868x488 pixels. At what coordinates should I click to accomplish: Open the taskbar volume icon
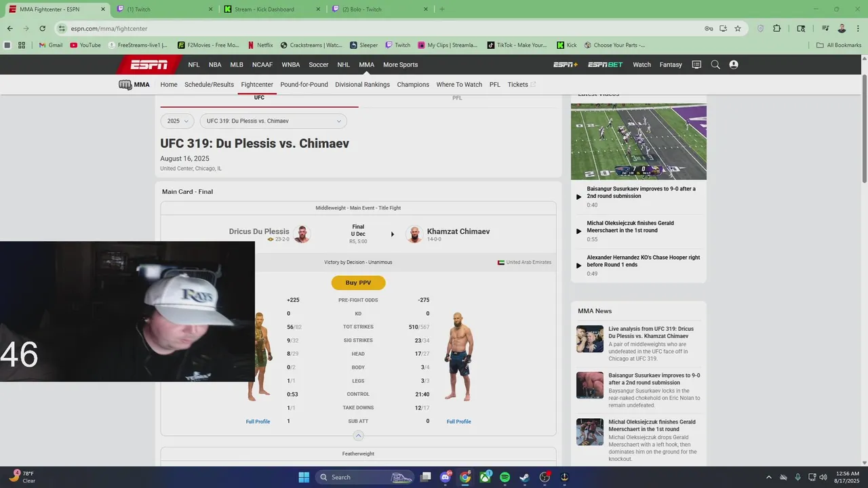pos(823,477)
